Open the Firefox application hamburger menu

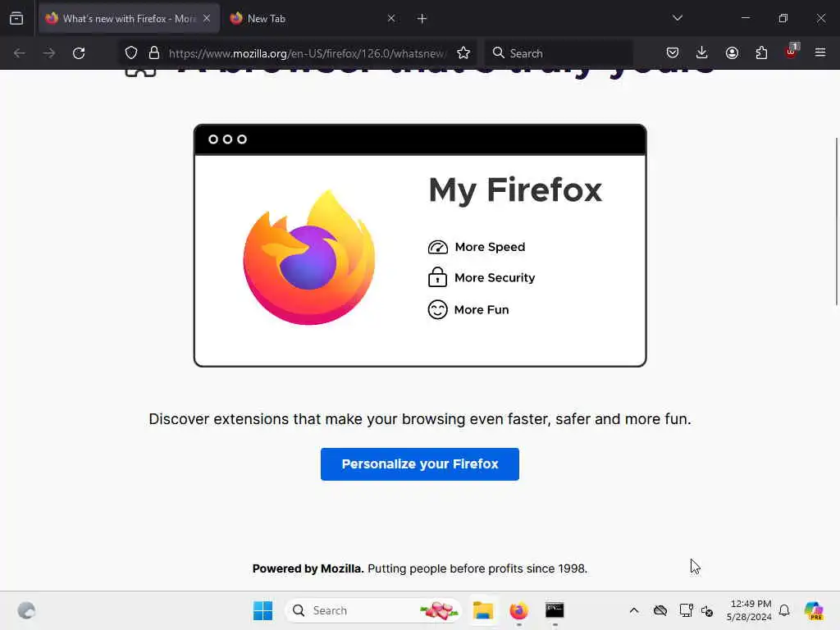pyautogui.click(x=820, y=52)
